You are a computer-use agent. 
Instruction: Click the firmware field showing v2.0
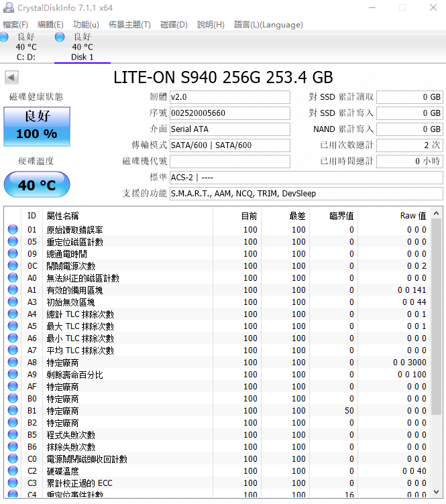(229, 97)
